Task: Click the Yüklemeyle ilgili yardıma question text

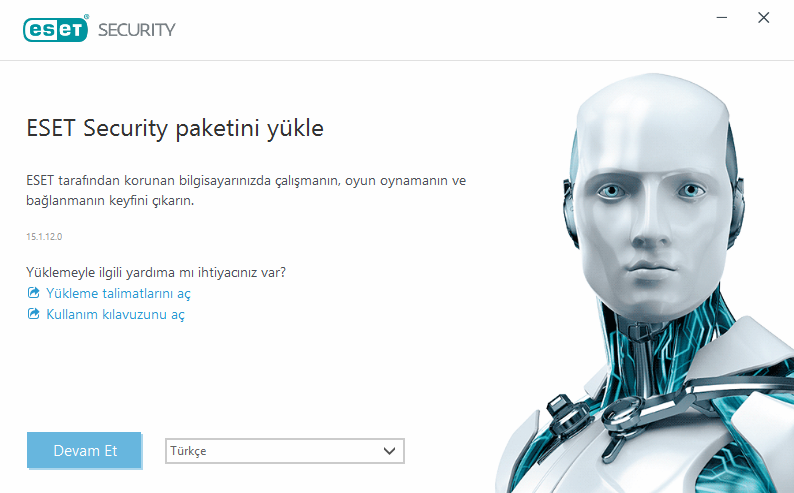Action: pos(156,272)
